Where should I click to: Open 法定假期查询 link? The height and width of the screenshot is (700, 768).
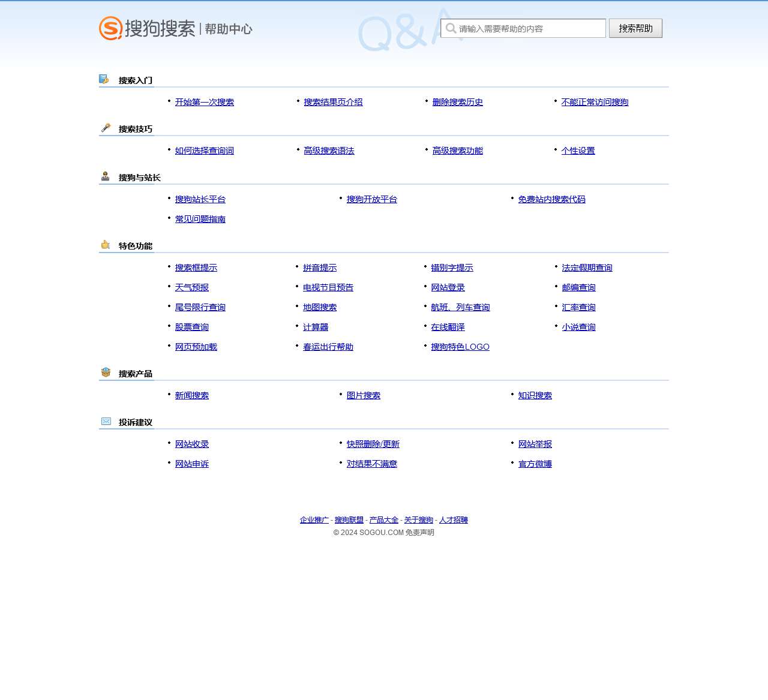587,268
